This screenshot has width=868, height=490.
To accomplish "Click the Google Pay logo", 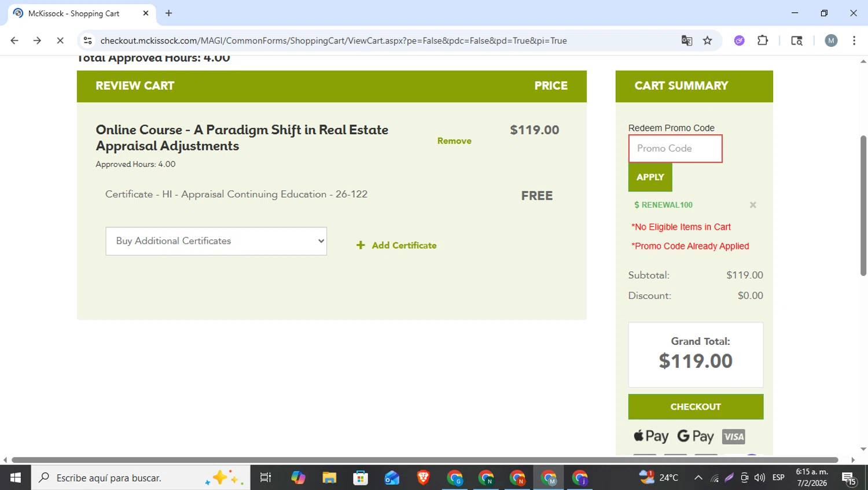I will tap(696, 436).
